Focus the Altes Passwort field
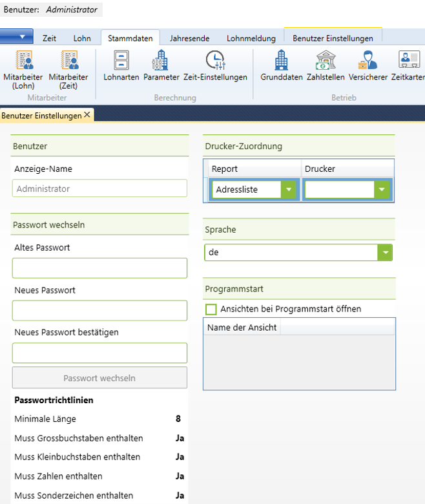 click(99, 268)
